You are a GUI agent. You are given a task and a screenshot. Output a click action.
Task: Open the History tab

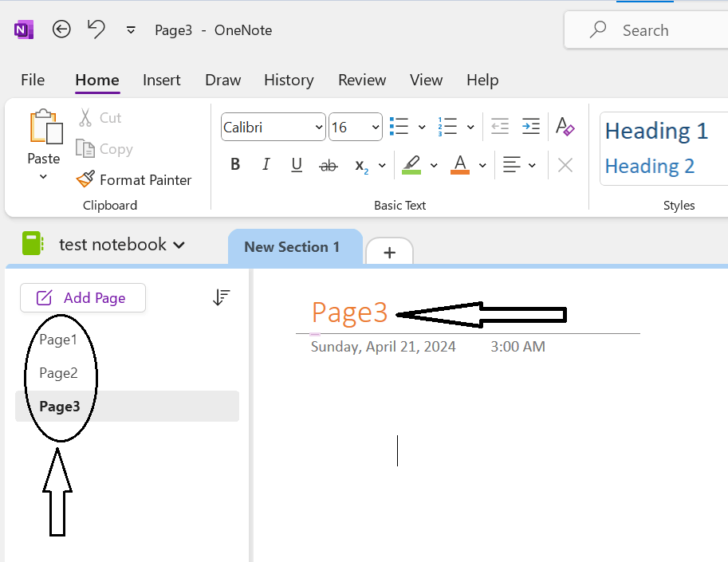pyautogui.click(x=289, y=80)
